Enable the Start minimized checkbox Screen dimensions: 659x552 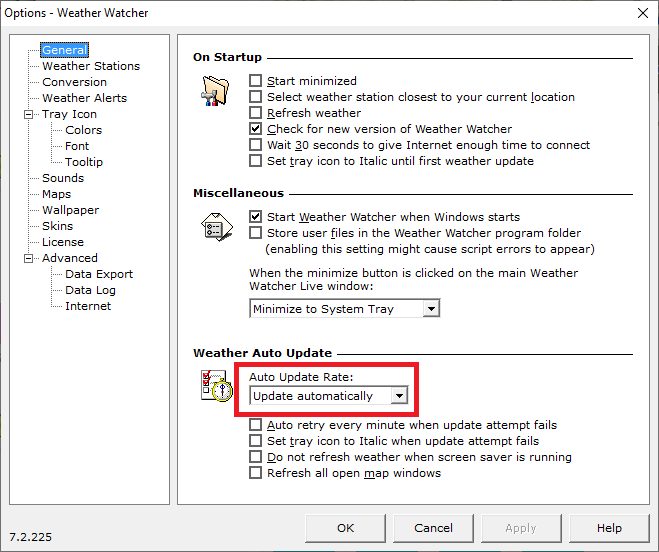(255, 81)
